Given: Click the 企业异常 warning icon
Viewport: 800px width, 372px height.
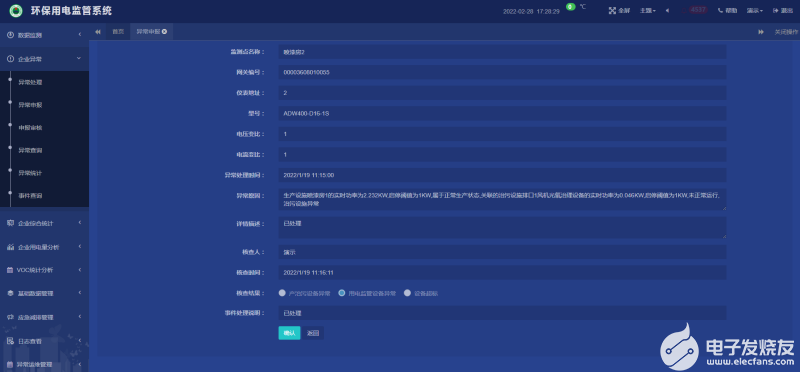Looking at the screenshot, I should 10,59.
